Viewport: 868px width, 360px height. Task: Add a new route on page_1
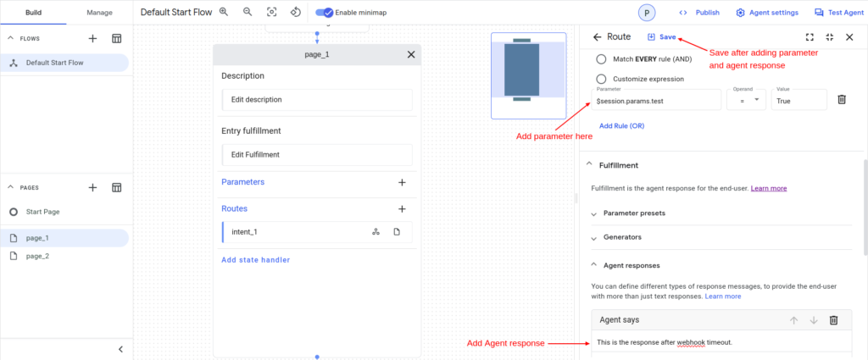tap(402, 208)
